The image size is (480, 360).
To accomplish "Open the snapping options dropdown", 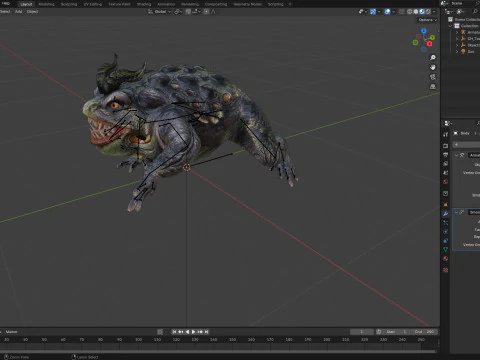I will pos(197,12).
